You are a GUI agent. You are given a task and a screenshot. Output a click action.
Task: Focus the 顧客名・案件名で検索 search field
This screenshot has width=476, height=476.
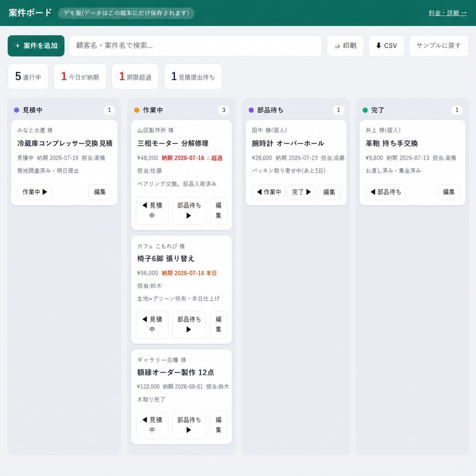pyautogui.click(x=195, y=46)
